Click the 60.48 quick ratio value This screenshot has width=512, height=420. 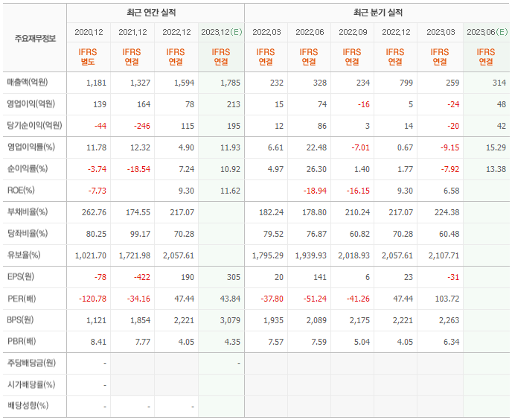click(x=449, y=234)
